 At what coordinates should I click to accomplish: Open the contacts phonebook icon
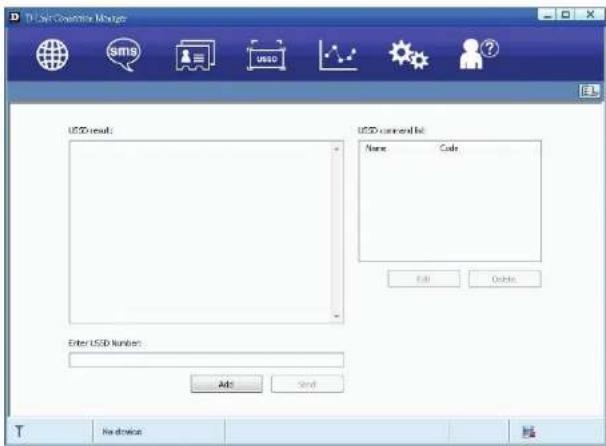[195, 55]
